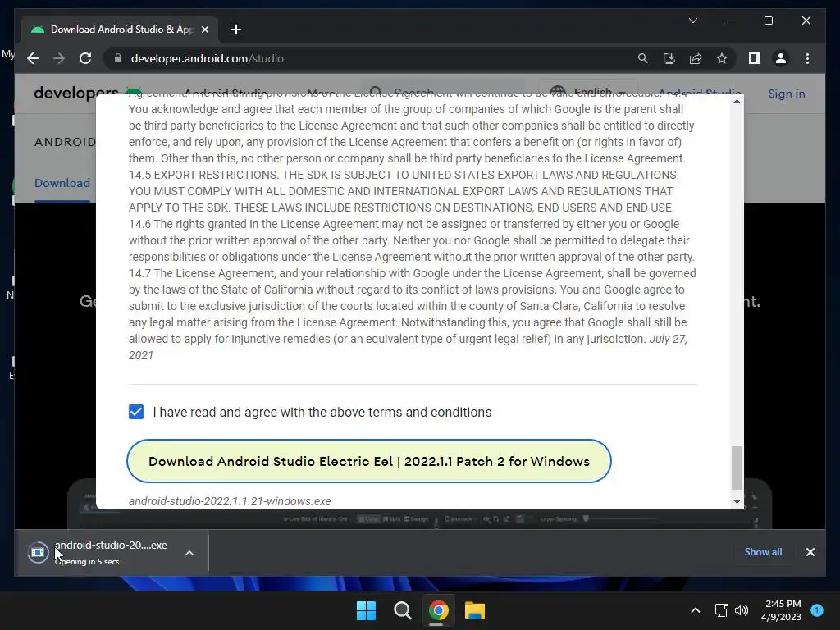Select the Download Android Studio browser tab
The height and width of the screenshot is (630, 840).
pyautogui.click(x=121, y=30)
